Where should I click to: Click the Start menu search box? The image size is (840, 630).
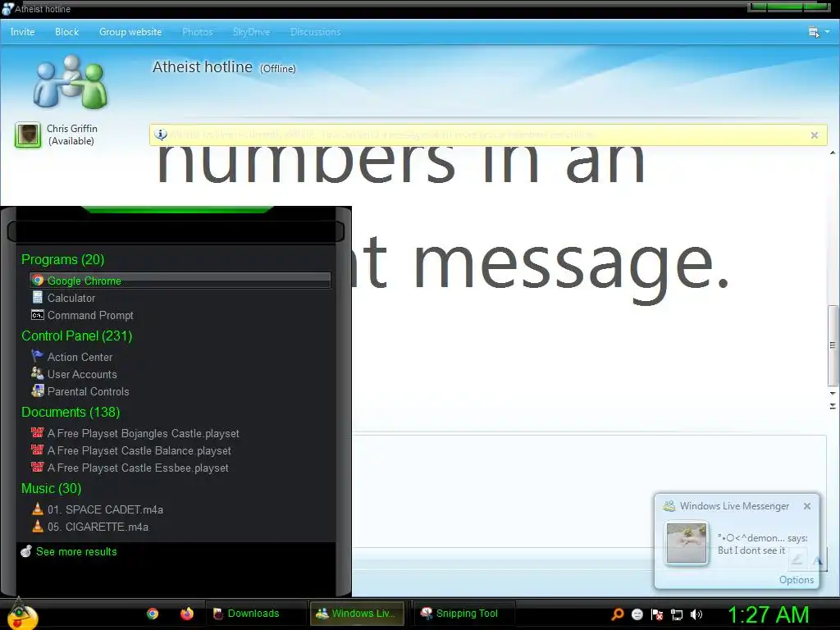[176, 231]
